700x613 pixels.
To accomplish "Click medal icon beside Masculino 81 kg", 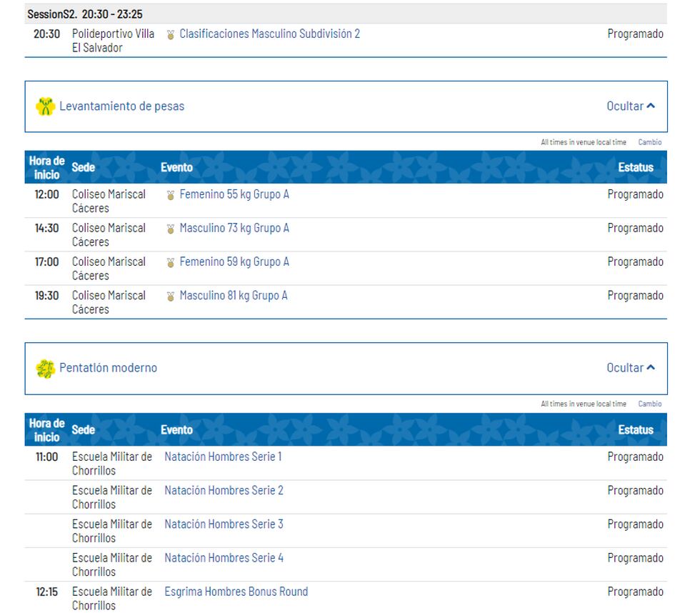I will (x=170, y=296).
